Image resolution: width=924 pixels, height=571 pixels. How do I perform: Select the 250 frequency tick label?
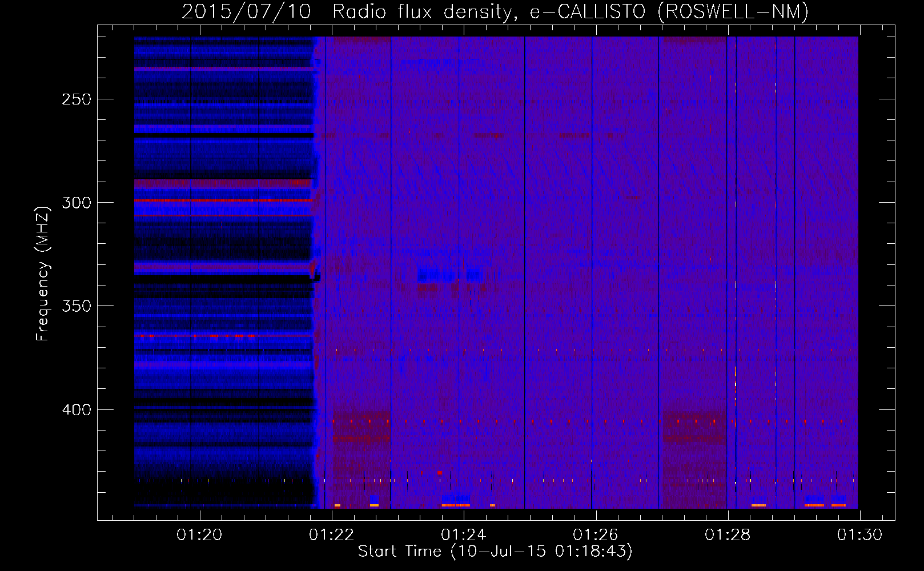(x=77, y=99)
